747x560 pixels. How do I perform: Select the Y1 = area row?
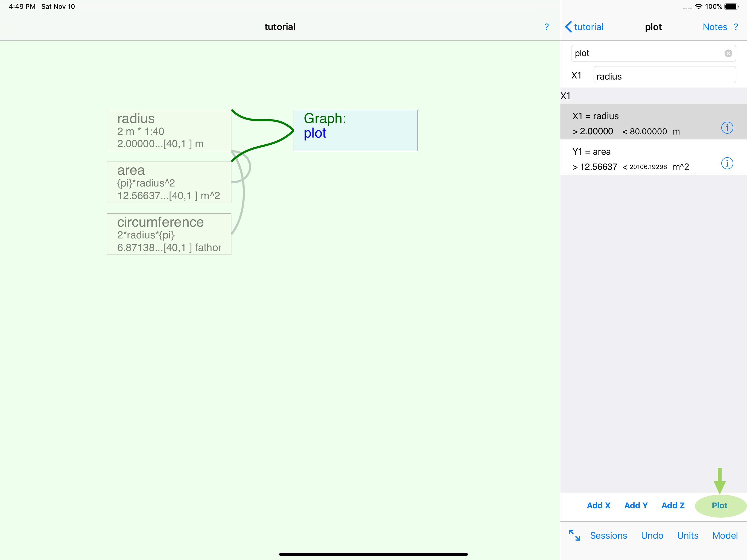[x=653, y=157]
